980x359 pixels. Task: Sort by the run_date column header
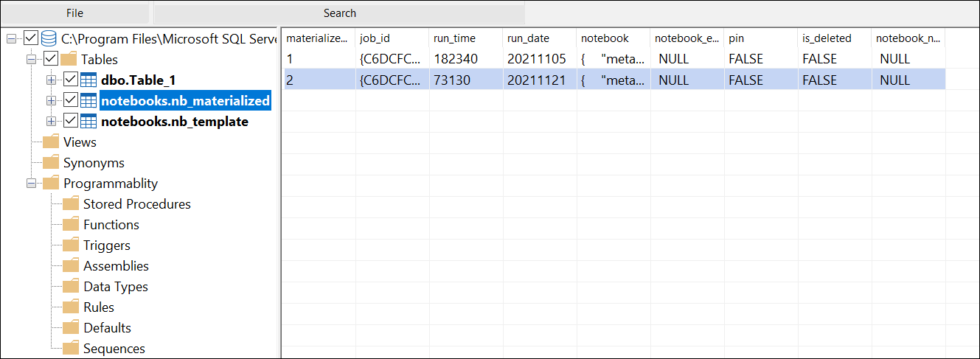click(x=540, y=38)
